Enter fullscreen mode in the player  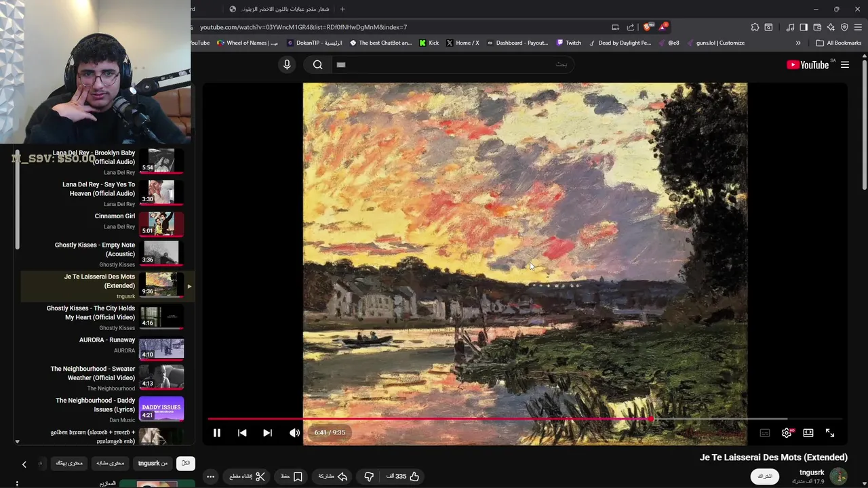coord(830,432)
